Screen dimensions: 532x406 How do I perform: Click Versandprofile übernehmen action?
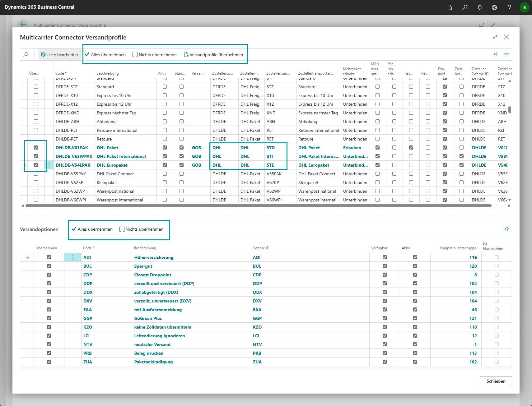213,55
